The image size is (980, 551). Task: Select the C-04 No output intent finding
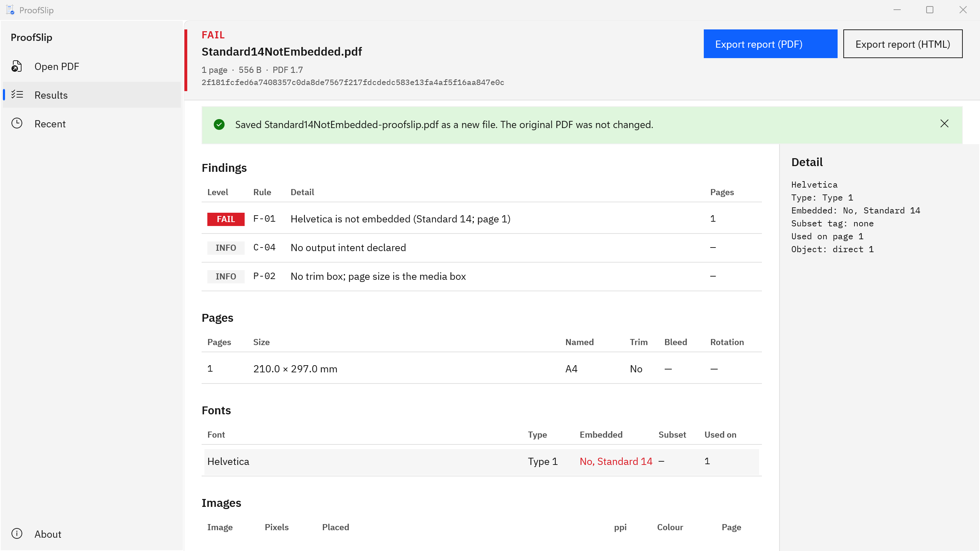click(482, 248)
